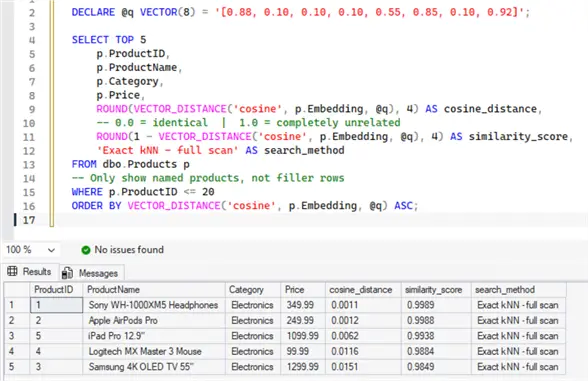Click the price cell 1299.99
The height and width of the screenshot is (381, 588).
(303, 367)
